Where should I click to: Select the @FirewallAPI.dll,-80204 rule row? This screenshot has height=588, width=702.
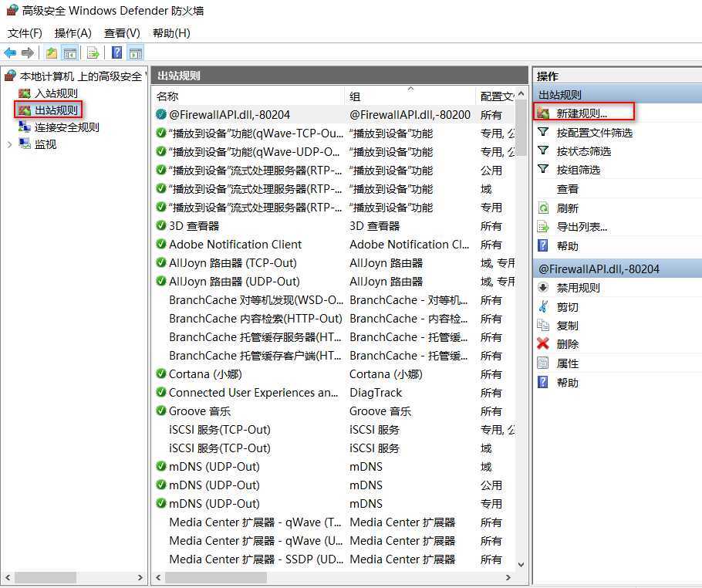coord(334,115)
